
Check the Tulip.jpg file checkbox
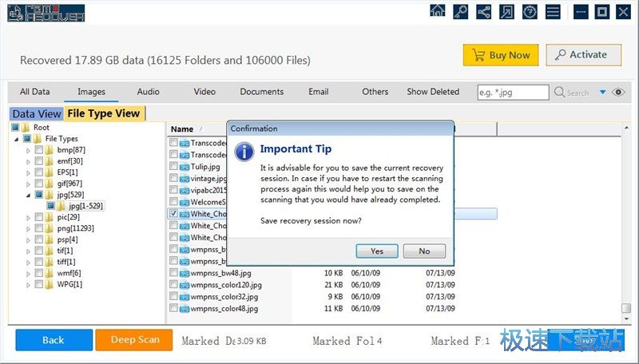click(x=173, y=166)
